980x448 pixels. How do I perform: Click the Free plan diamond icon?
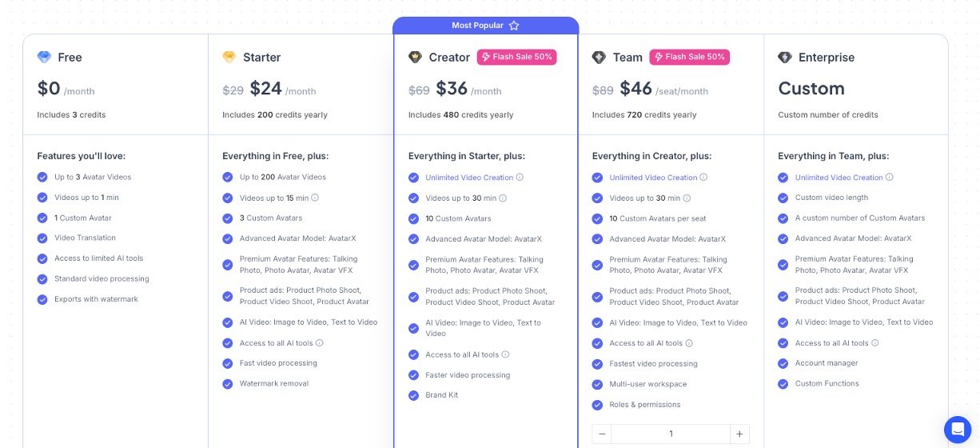(x=44, y=58)
